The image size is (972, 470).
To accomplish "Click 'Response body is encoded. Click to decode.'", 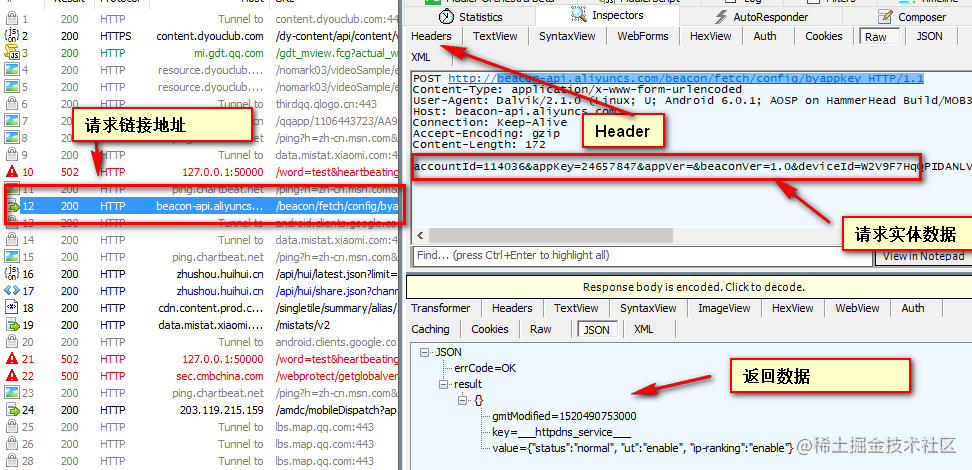I will tap(694, 287).
